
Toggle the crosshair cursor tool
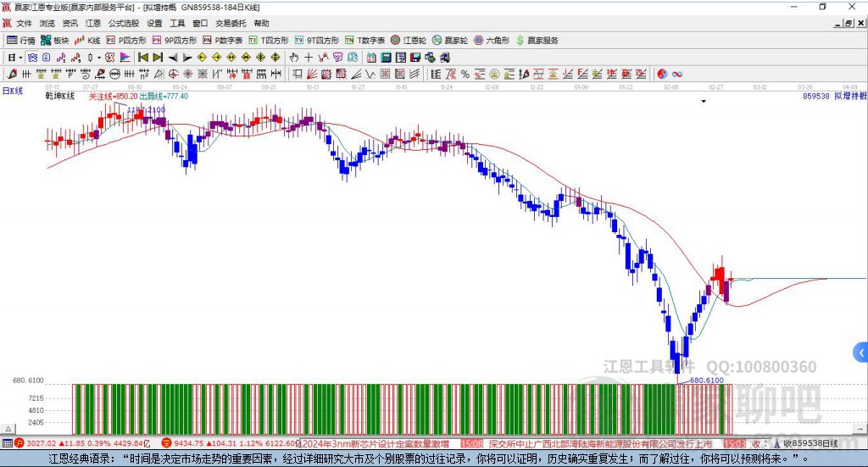(309, 58)
